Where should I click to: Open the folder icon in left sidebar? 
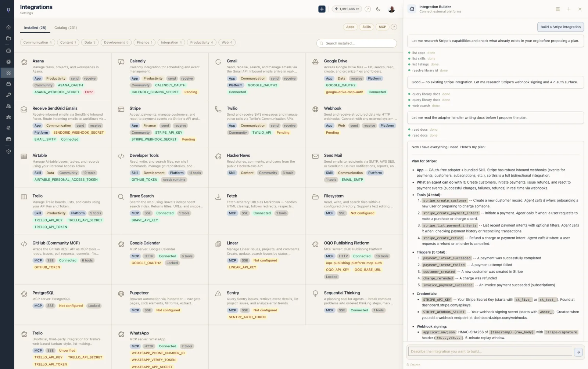(x=8, y=38)
